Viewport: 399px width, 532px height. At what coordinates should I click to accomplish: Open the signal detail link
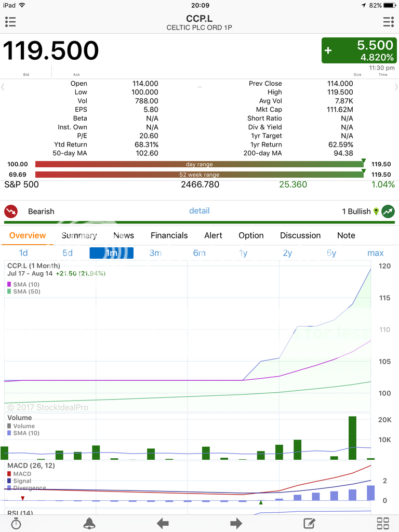[199, 210]
